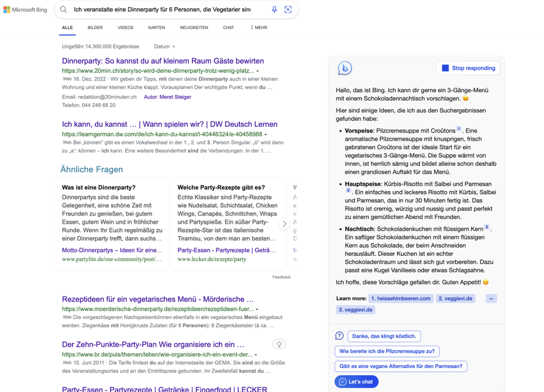Screen dimensions: 544x392
Task: Open result 'Der Zehn-Punkte-Party-Plan'
Action: click(x=153, y=345)
